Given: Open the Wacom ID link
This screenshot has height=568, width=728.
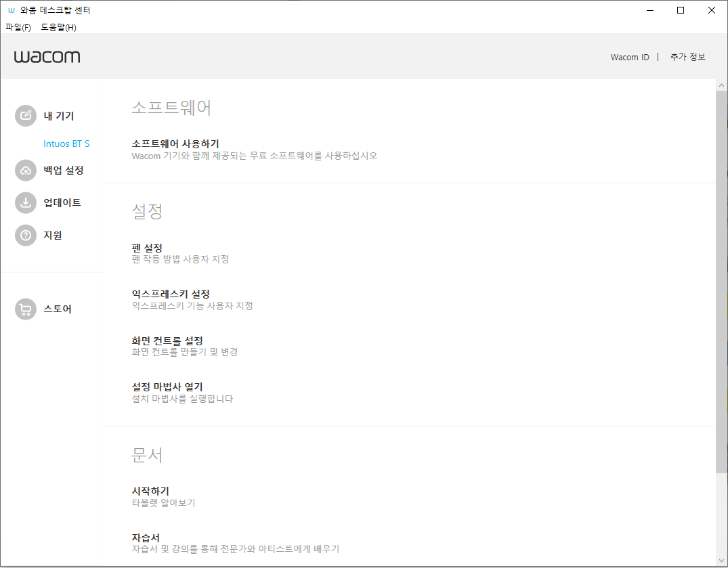Looking at the screenshot, I should [x=630, y=57].
